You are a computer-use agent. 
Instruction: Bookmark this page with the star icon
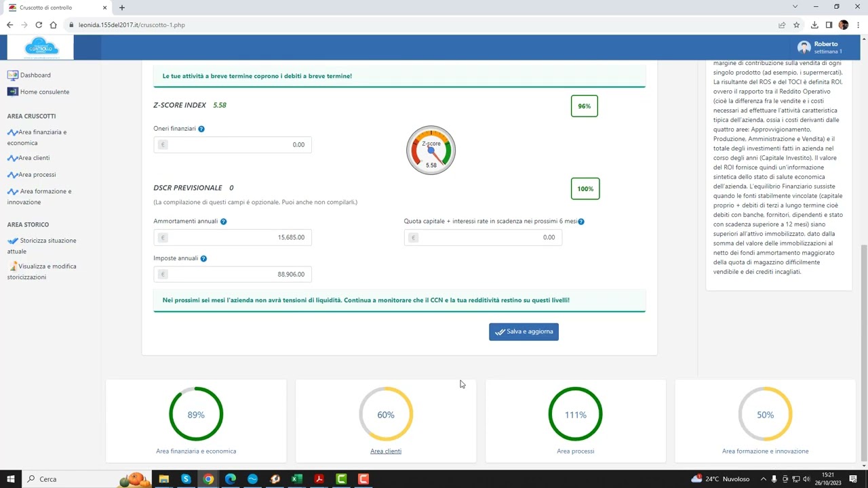pyautogui.click(x=797, y=25)
